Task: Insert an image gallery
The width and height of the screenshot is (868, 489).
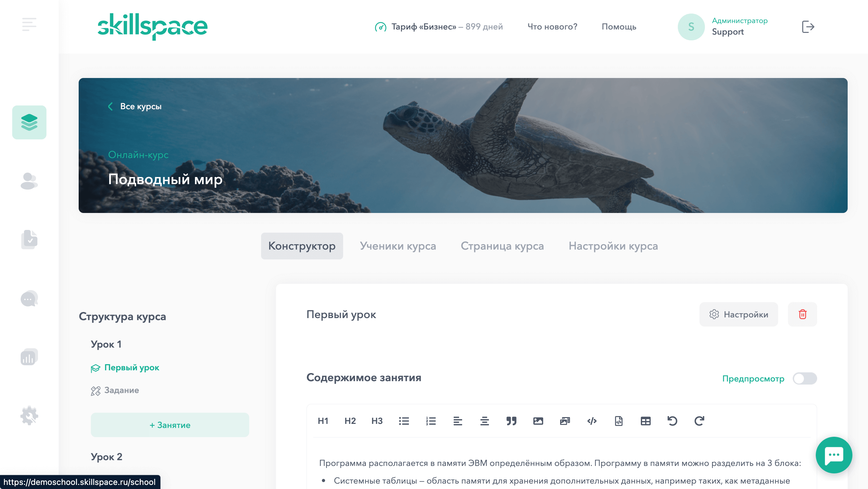Action: (565, 421)
